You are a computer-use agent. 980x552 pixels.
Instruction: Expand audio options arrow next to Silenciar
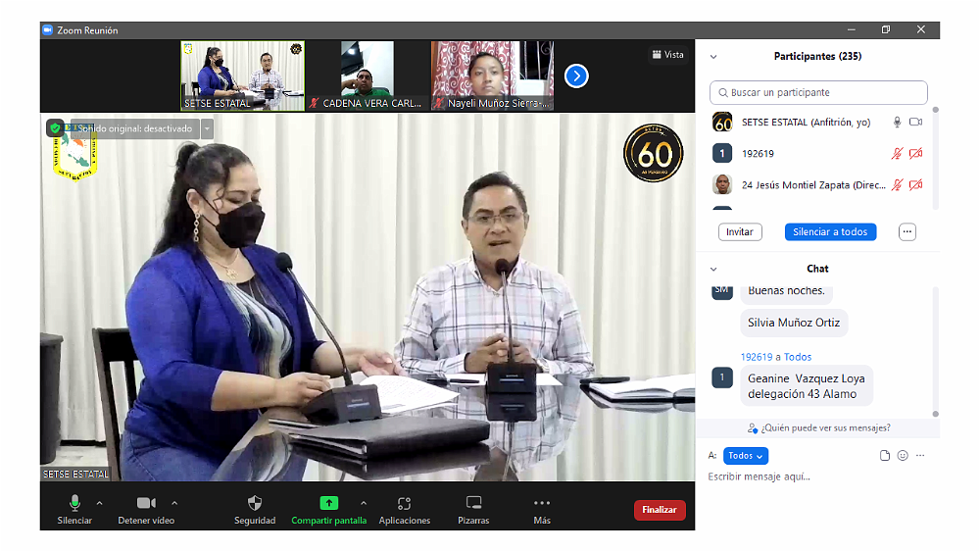pyautogui.click(x=99, y=503)
